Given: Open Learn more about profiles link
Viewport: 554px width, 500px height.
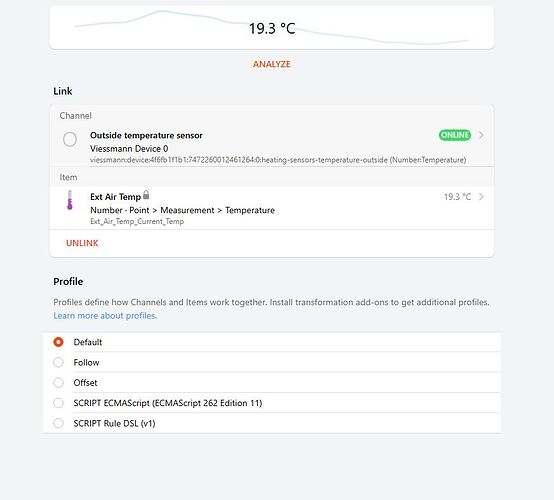Looking at the screenshot, I should click(105, 316).
